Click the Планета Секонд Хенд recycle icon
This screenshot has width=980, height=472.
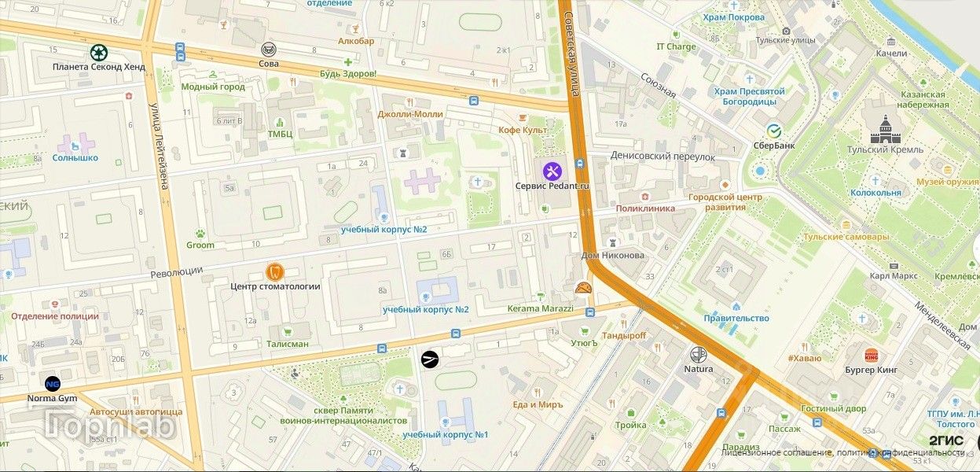98,53
